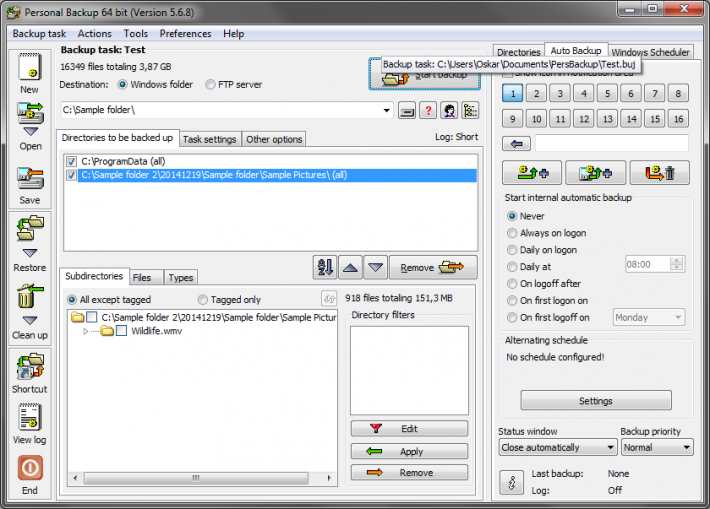Move selected directory down with arrow
The height and width of the screenshot is (509, 710).
click(375, 267)
